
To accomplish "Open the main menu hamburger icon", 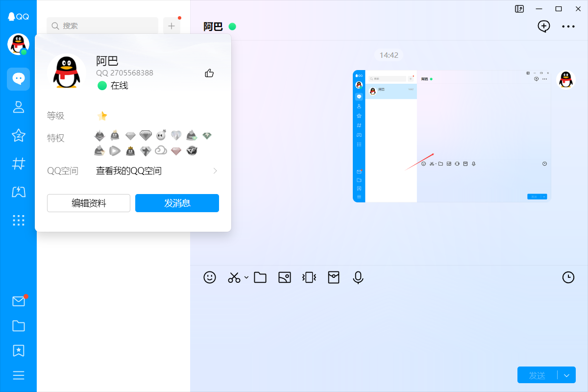I will [18, 375].
